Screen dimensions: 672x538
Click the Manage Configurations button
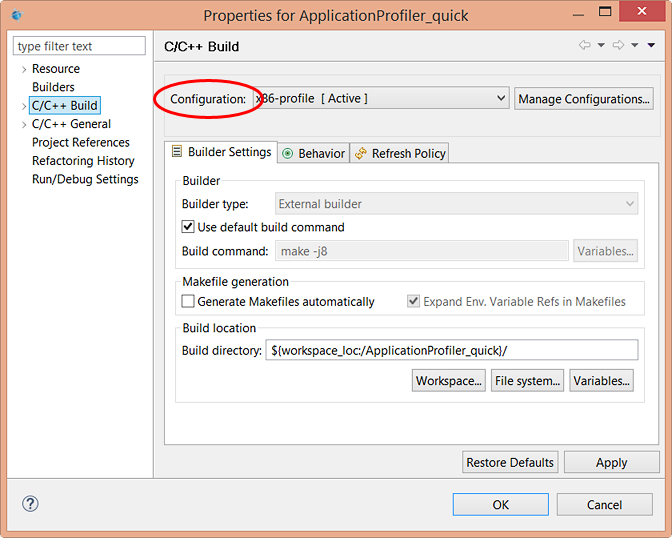[584, 98]
